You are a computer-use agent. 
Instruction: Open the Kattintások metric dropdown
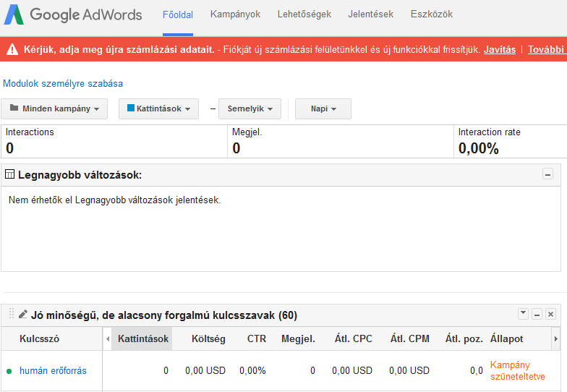[159, 108]
